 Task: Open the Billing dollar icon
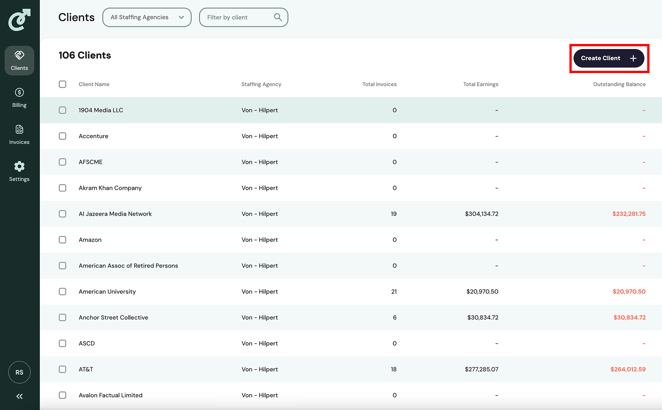[19, 93]
